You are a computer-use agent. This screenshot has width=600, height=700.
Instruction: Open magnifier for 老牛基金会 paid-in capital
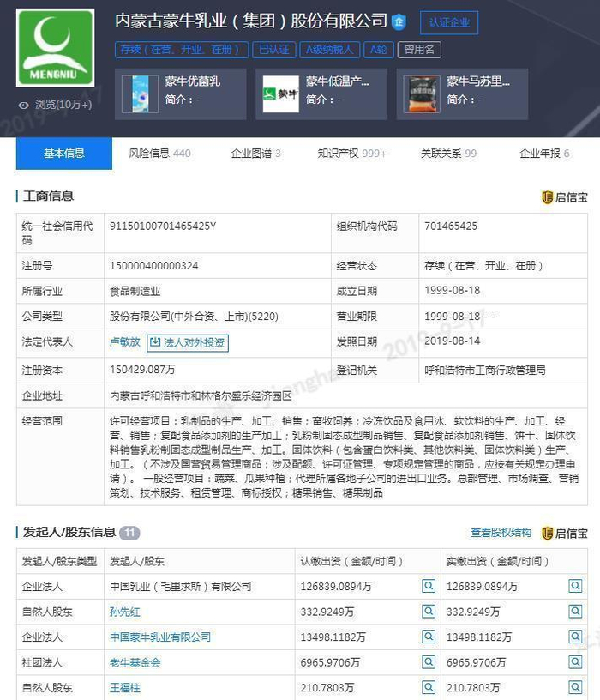pyautogui.click(x=575, y=662)
